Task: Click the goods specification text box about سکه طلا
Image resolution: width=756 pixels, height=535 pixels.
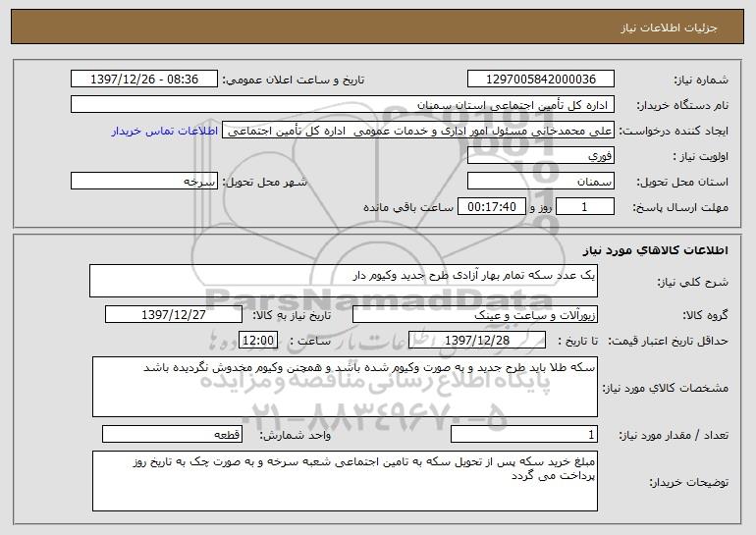Action: pos(345,387)
